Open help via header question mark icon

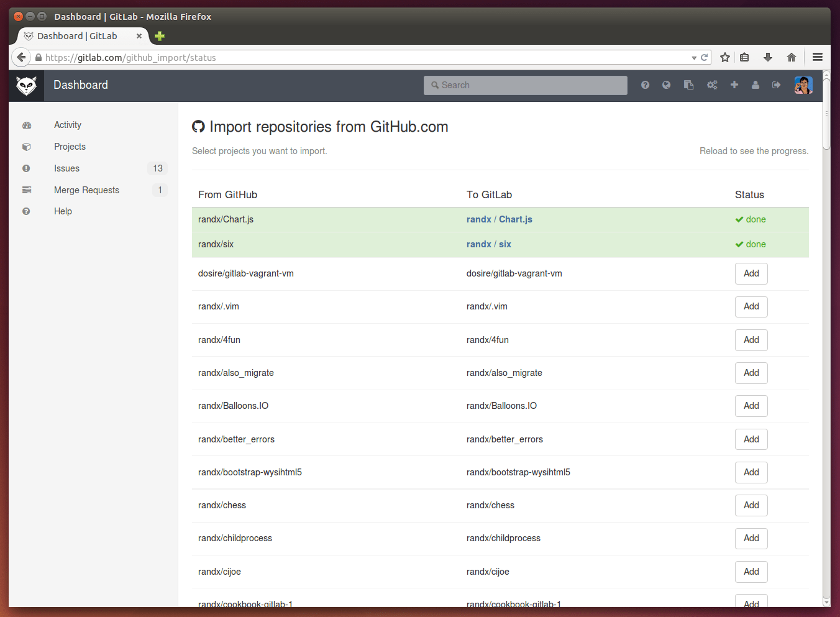pyautogui.click(x=645, y=85)
